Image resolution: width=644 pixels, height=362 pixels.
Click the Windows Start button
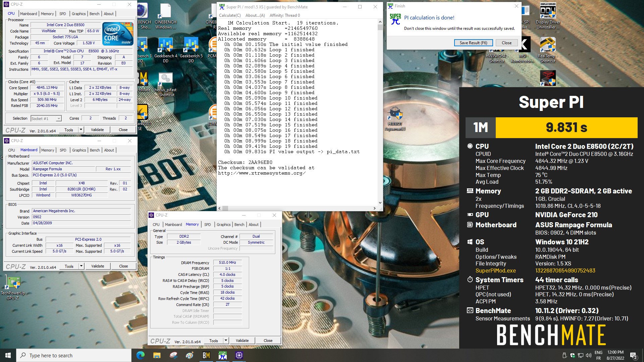click(8, 355)
